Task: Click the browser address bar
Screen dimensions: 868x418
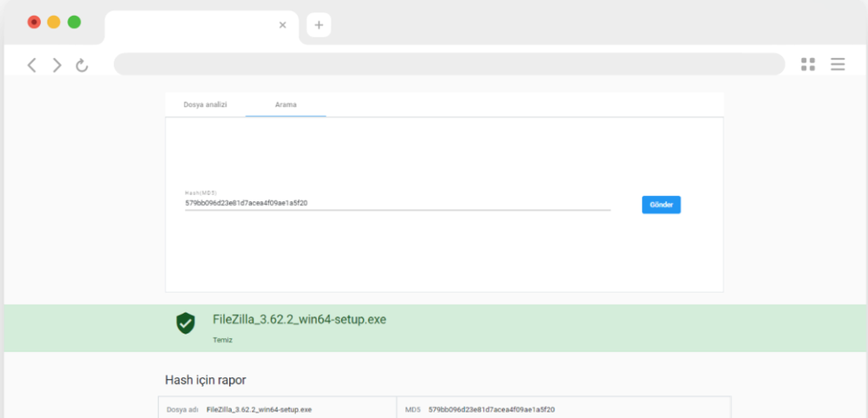Action: click(x=449, y=64)
